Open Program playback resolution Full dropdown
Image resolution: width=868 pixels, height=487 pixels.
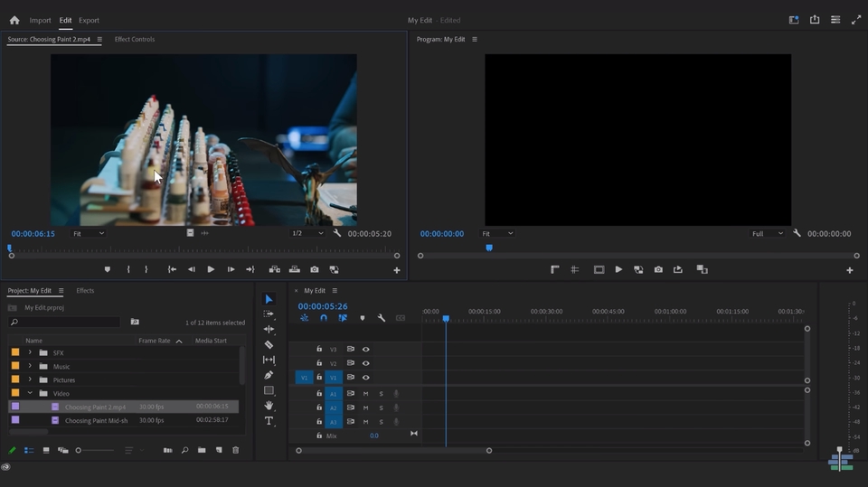768,233
